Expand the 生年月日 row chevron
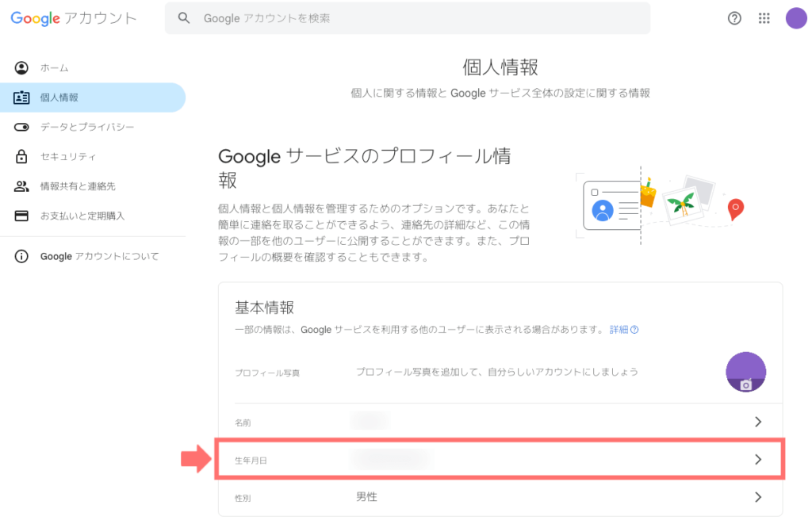 tap(758, 459)
